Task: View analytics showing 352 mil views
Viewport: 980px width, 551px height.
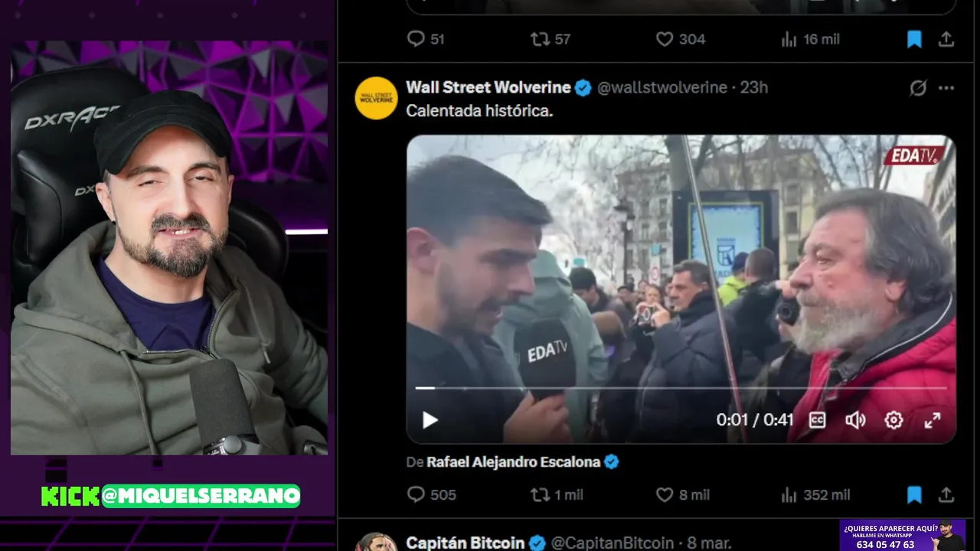Action: (x=815, y=495)
